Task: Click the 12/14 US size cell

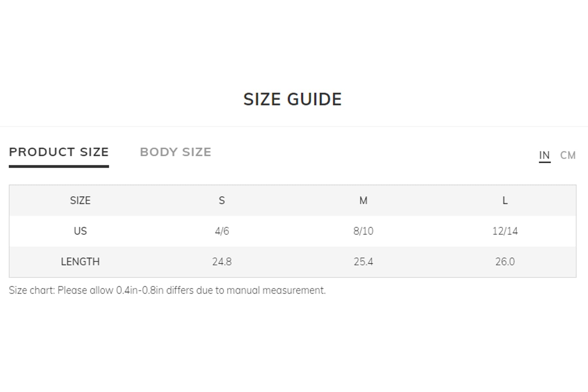Action: [x=505, y=231]
